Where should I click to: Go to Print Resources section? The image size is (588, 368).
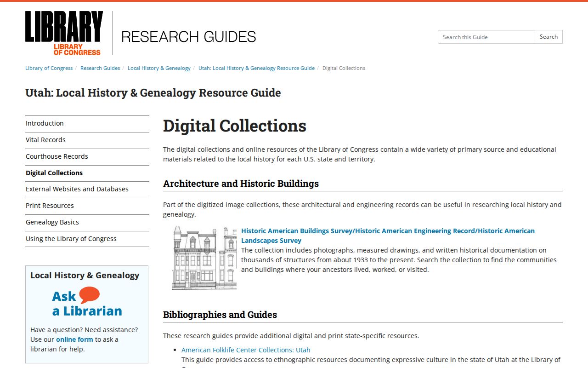click(x=87, y=206)
